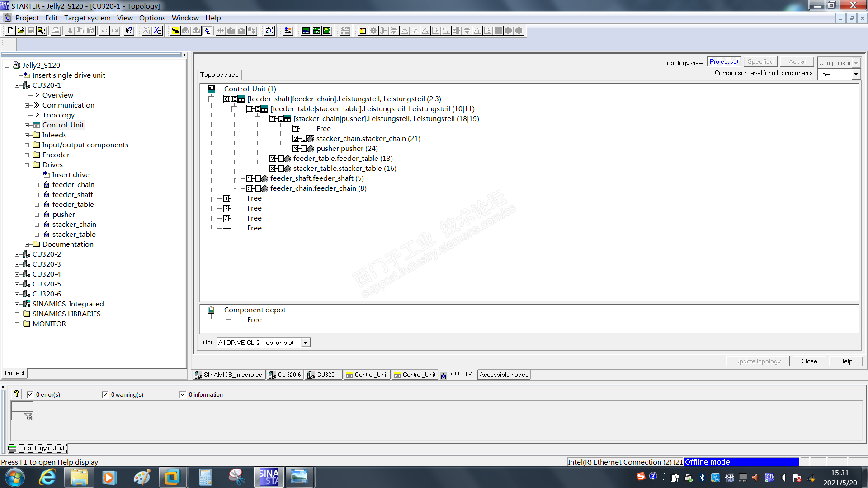Viewport: 868px width, 488px height.
Task: Click the output filter funnel icon
Action: (28, 416)
